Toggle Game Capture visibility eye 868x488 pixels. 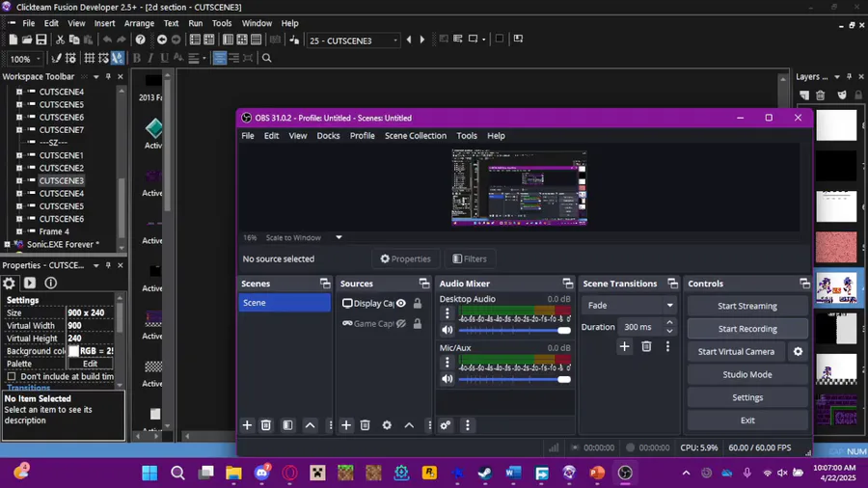tap(401, 324)
